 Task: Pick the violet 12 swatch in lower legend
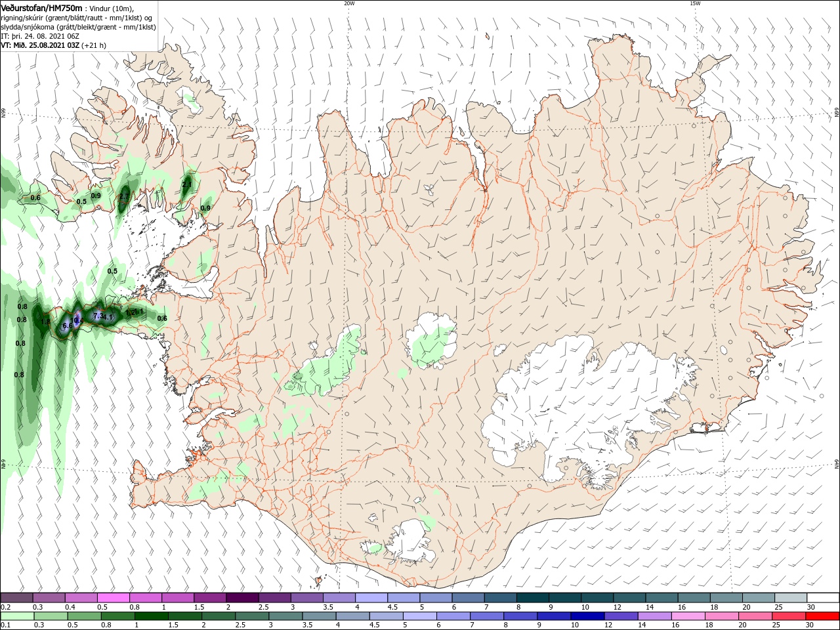click(621, 616)
